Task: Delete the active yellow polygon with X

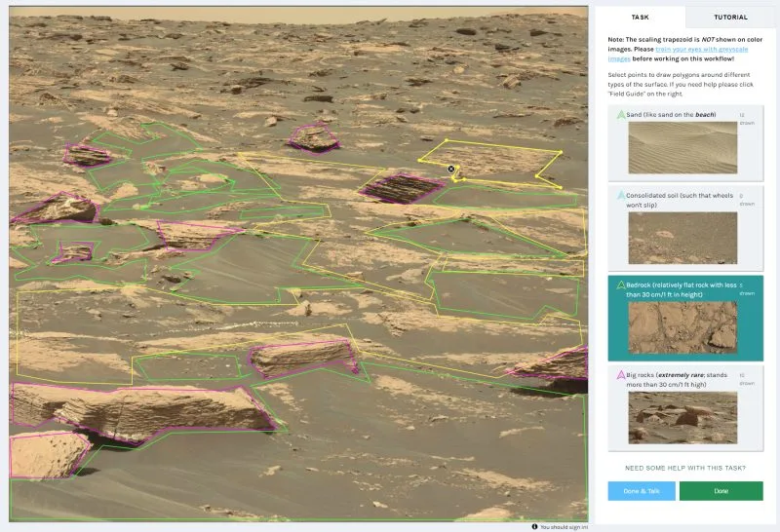Action: coord(450,169)
